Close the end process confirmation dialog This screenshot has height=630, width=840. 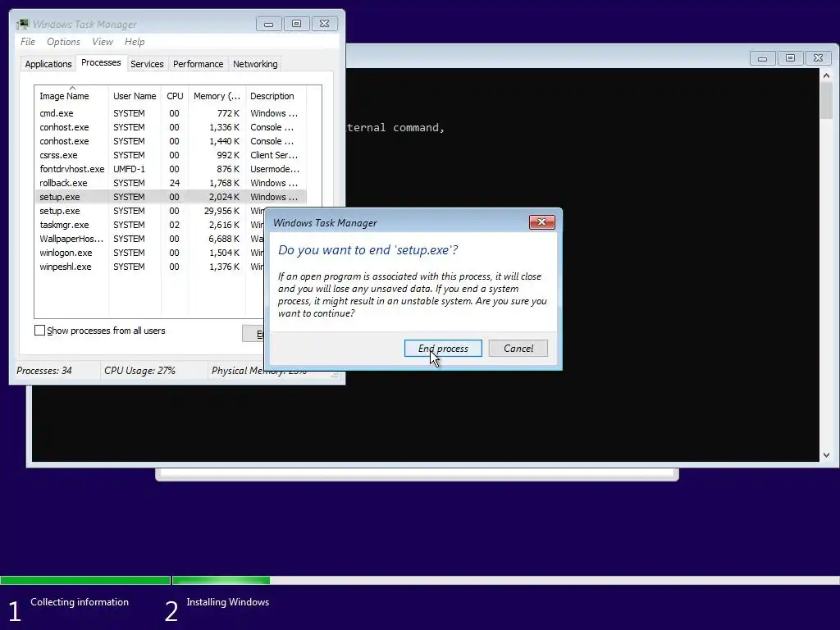541,222
